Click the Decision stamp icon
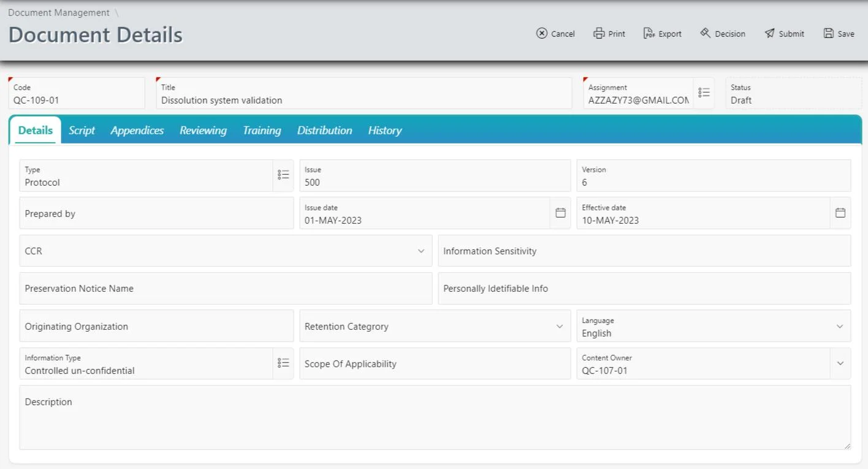Screen dimensions: 868x469 tap(722, 34)
